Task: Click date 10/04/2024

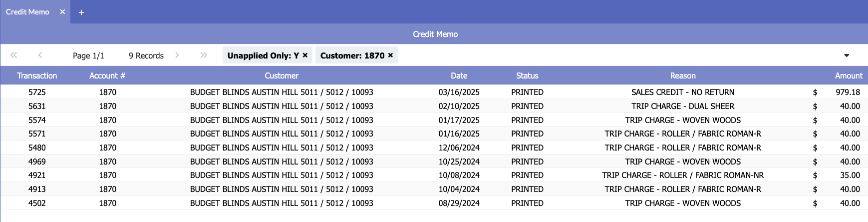Action: coord(459,189)
